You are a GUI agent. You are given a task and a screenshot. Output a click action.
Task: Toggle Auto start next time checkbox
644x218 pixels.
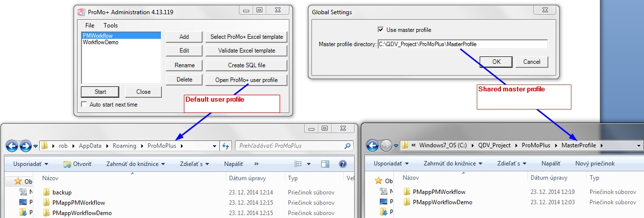tap(84, 104)
